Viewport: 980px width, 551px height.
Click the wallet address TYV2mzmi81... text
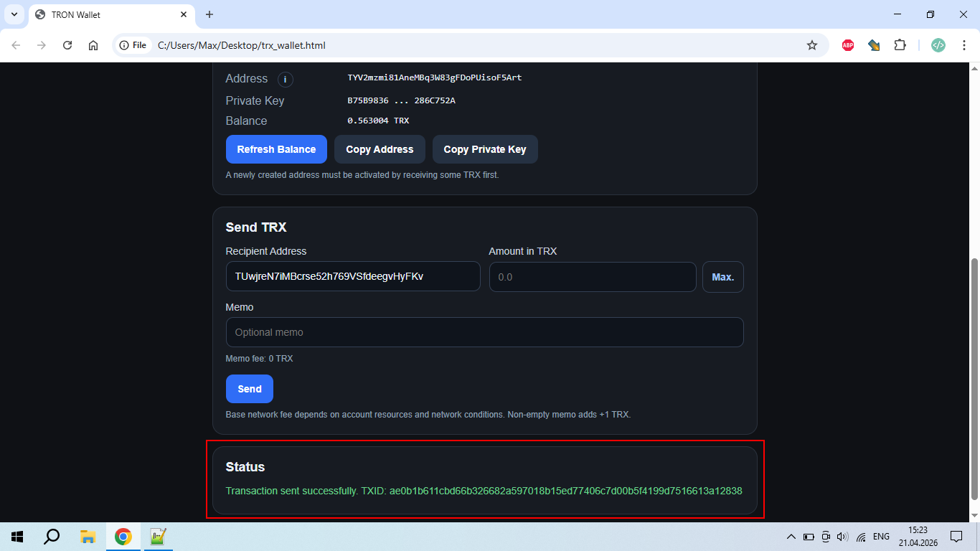tap(435, 77)
